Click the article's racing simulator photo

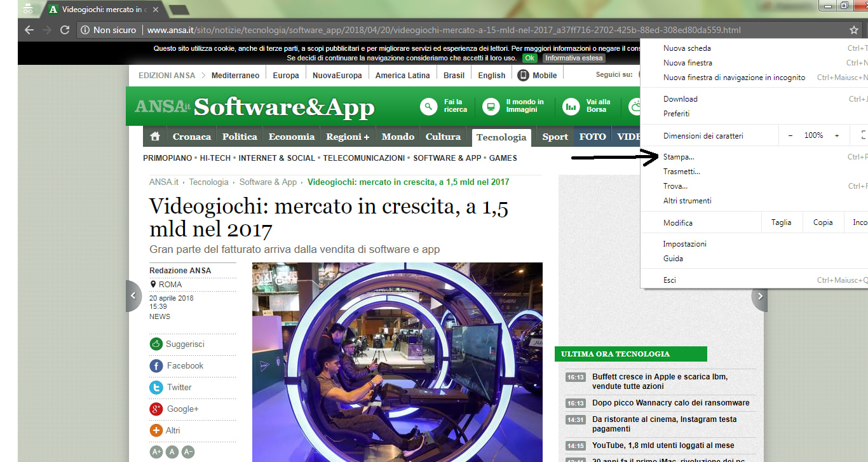[397, 362]
